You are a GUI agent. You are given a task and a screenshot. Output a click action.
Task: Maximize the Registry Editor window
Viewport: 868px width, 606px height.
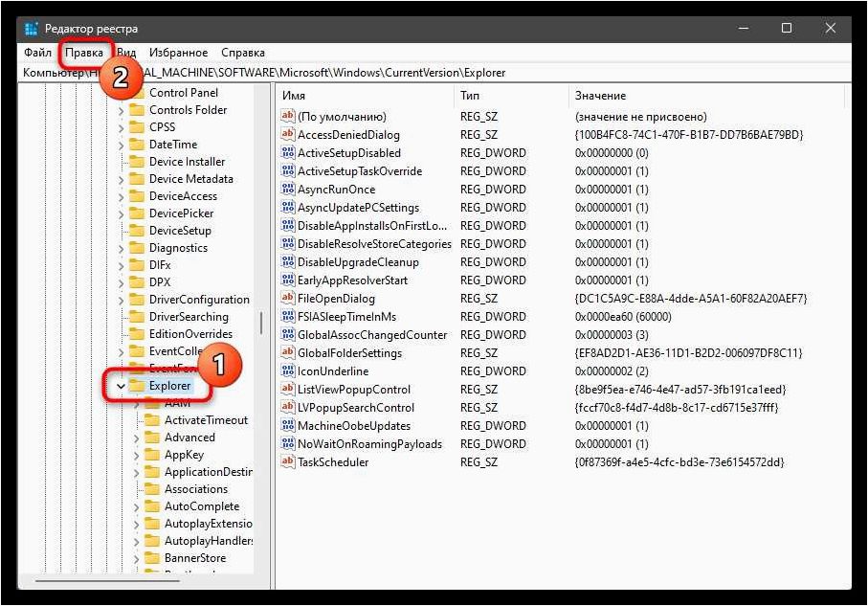[x=786, y=28]
